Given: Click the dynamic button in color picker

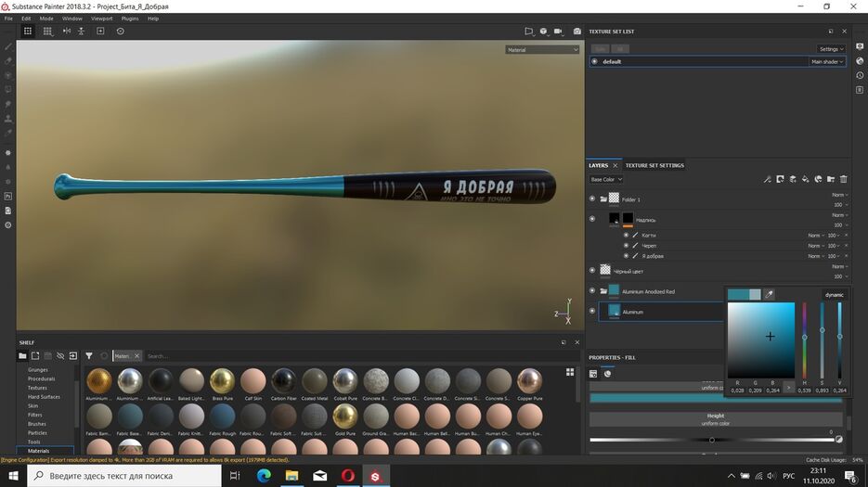Looking at the screenshot, I should (835, 295).
